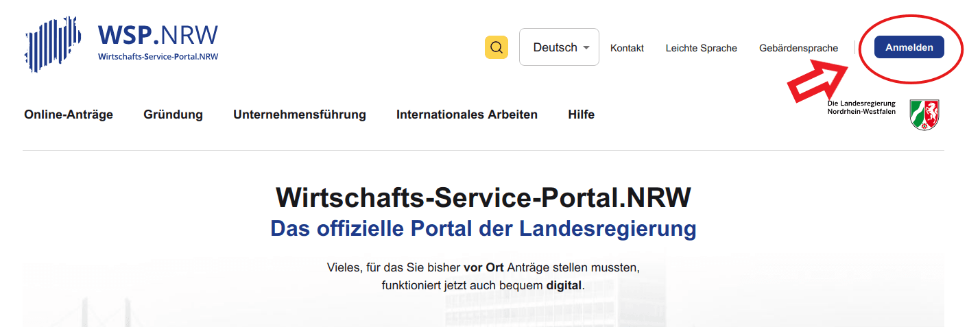
Task: Select Internationales Arbeiten in navigation
Action: click(x=467, y=114)
